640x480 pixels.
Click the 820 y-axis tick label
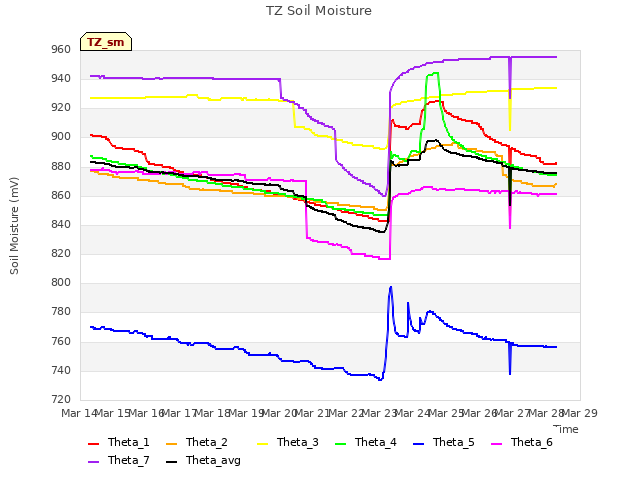point(61,253)
